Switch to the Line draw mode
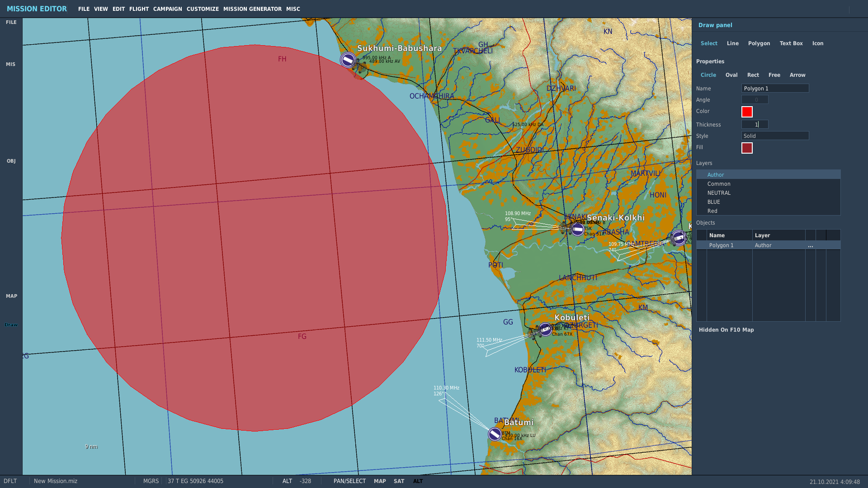The height and width of the screenshot is (488, 868). [732, 43]
